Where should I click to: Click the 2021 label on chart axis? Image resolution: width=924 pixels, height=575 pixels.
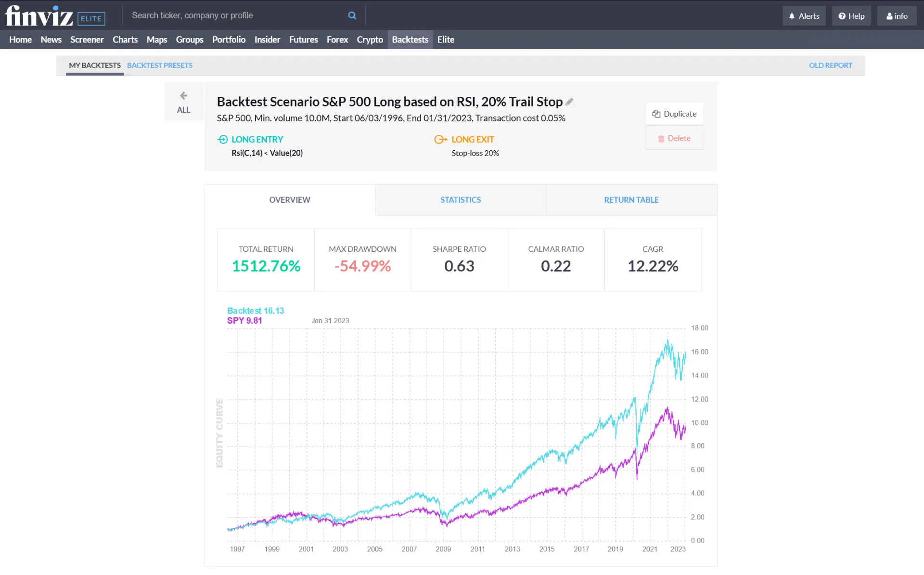coord(650,549)
